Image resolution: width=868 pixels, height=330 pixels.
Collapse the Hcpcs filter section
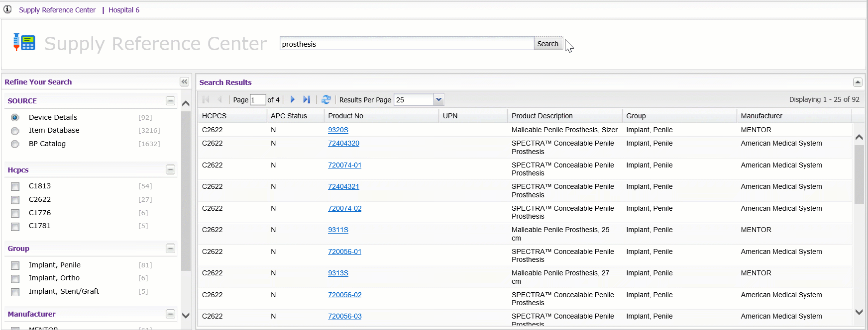coord(170,170)
